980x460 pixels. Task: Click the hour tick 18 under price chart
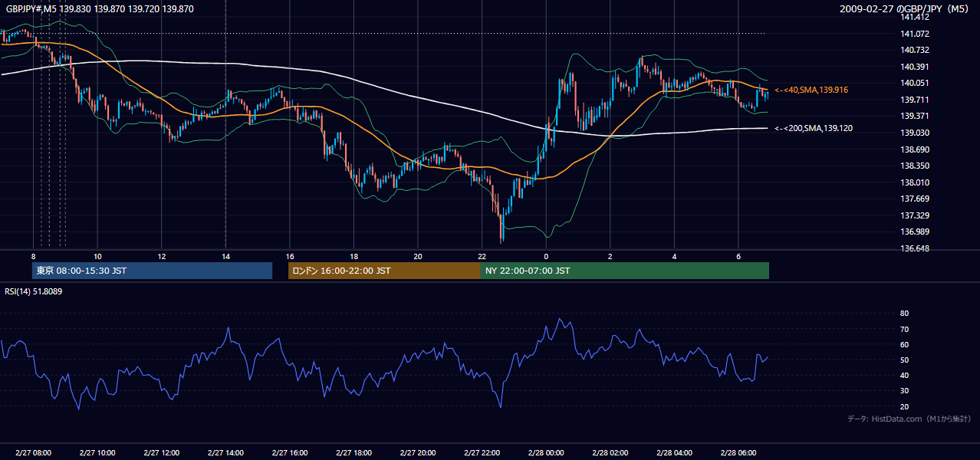point(354,256)
